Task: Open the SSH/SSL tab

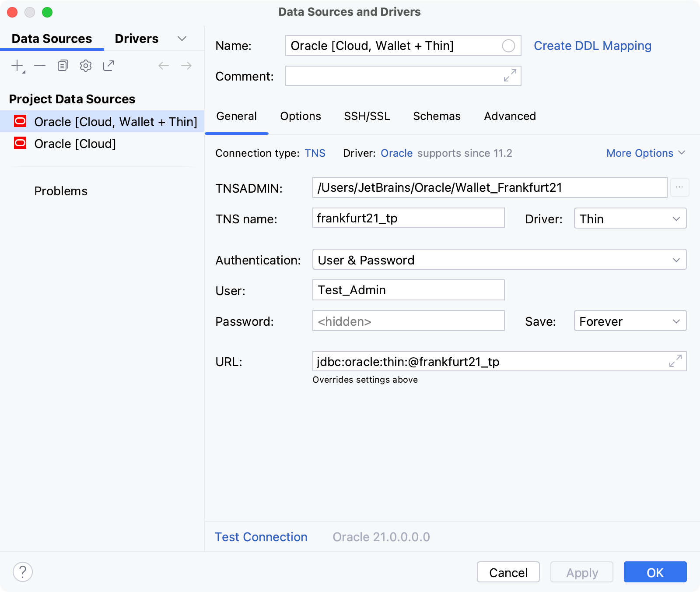Action: pyautogui.click(x=367, y=116)
